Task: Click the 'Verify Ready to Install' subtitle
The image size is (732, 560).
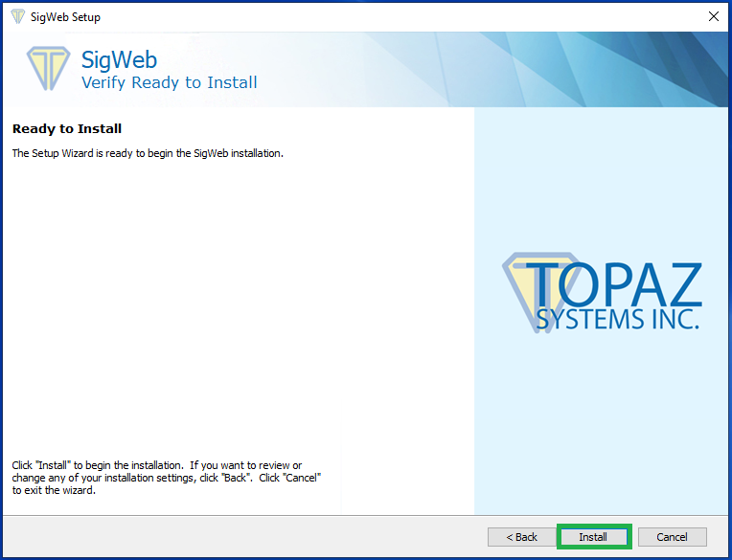Action: (169, 82)
